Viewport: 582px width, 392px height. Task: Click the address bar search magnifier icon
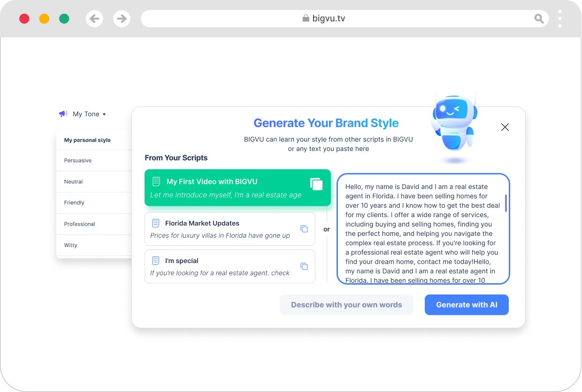tap(539, 19)
